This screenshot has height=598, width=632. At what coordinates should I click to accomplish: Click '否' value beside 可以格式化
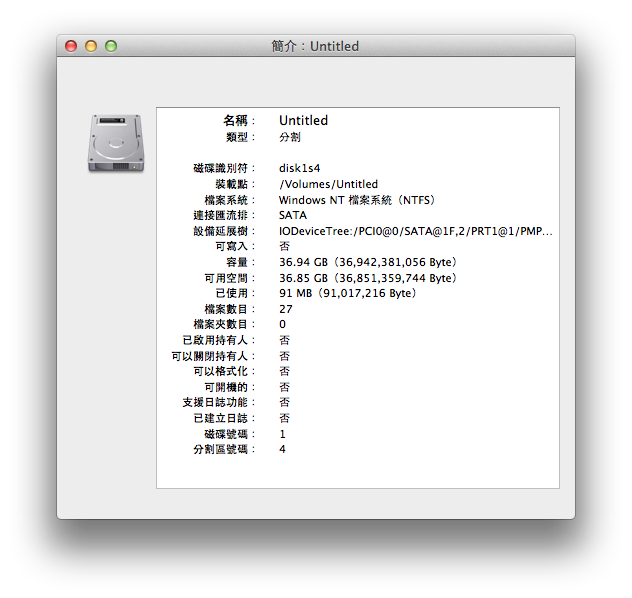(284, 371)
